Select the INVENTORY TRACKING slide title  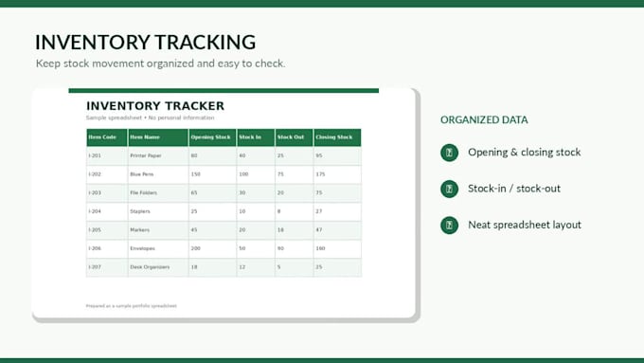click(x=146, y=42)
